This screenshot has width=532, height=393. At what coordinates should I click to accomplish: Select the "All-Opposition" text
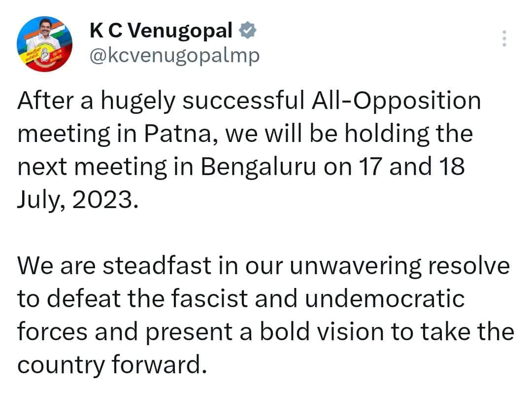(x=398, y=101)
